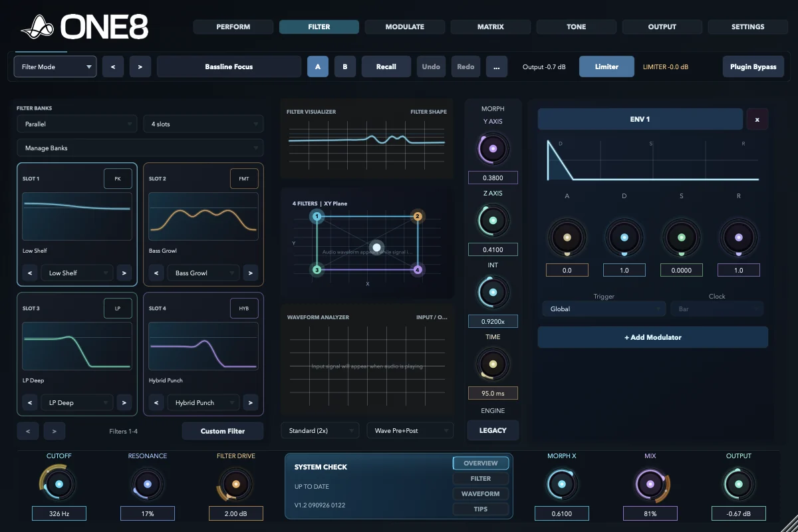
Task: Click the HYB badge in Slot 4
Action: pos(244,309)
